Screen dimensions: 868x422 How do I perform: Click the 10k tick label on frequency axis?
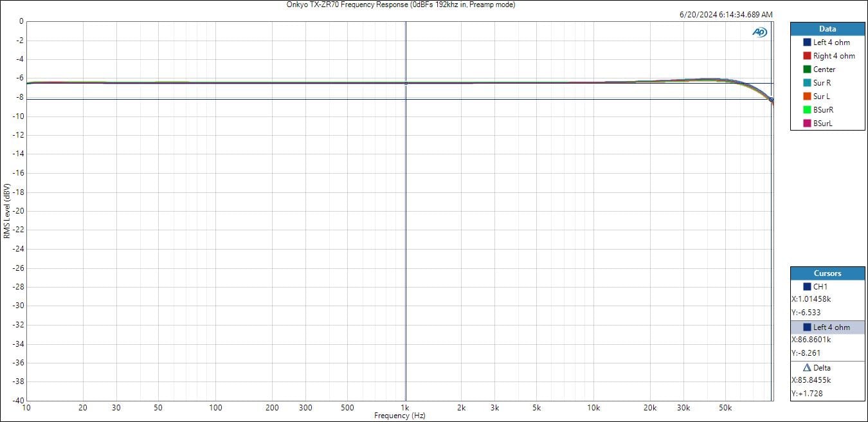click(x=593, y=408)
